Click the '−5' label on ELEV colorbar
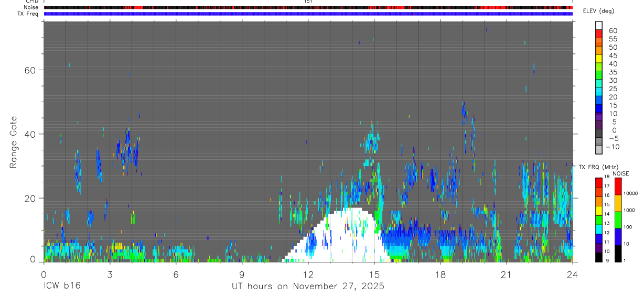The width and height of the screenshot is (644, 297). [613, 139]
